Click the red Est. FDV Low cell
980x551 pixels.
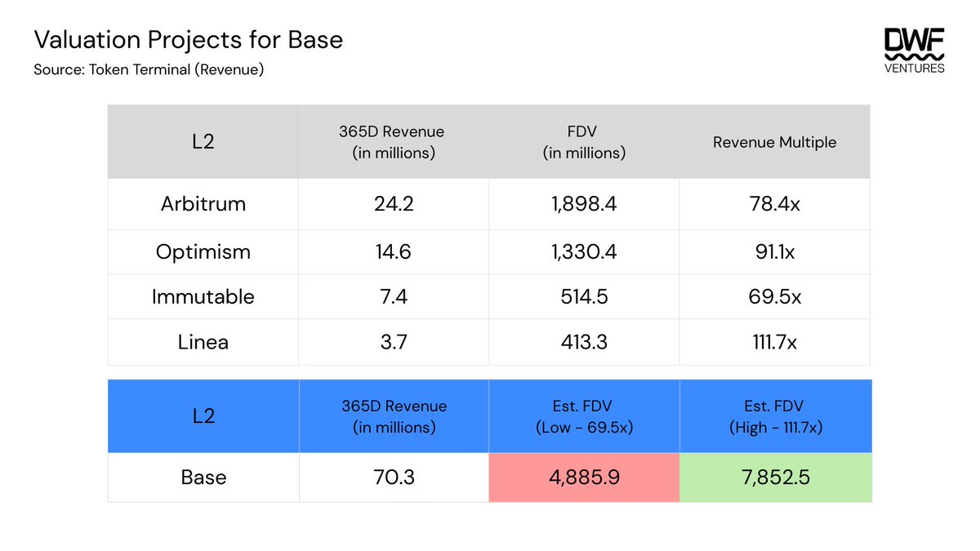click(x=583, y=477)
